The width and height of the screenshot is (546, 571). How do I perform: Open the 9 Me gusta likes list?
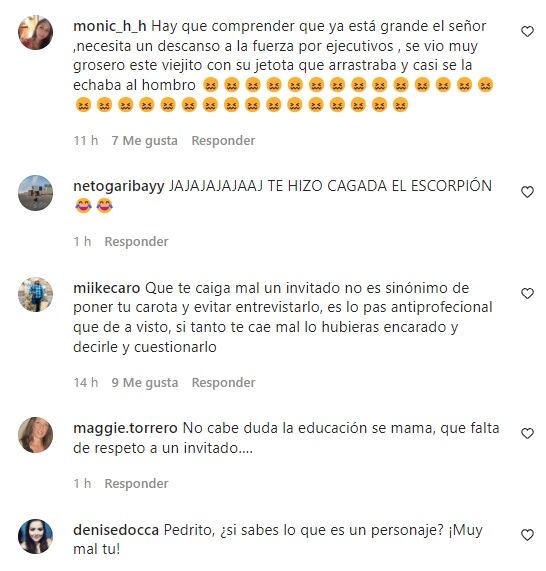(145, 383)
